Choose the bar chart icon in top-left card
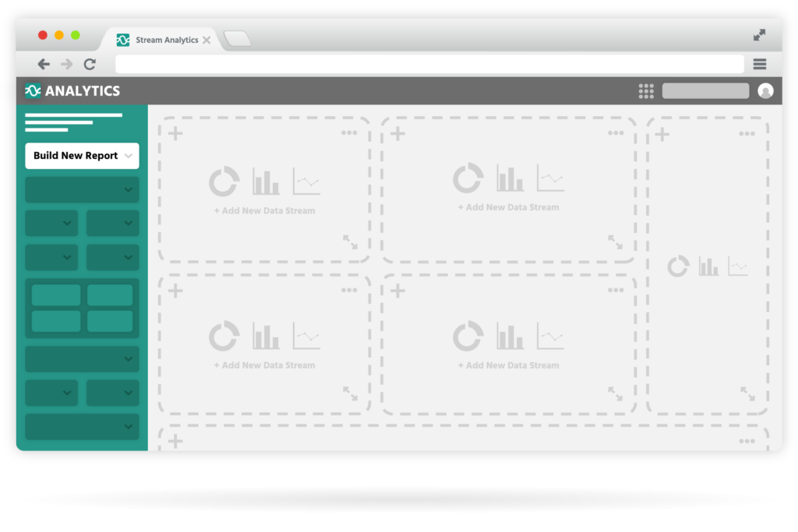 click(266, 181)
